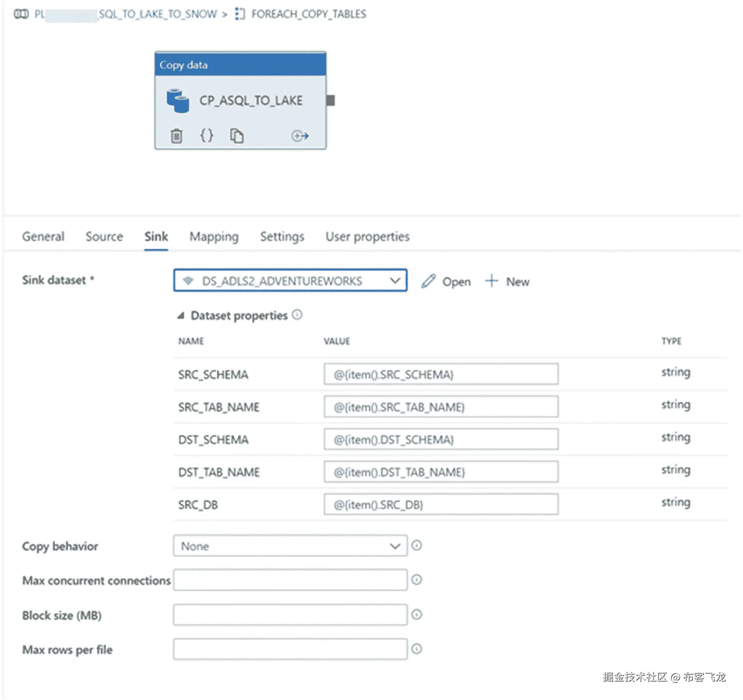The image size is (743, 700).
Task: Click the string type of SRC_DB
Action: 676,502
